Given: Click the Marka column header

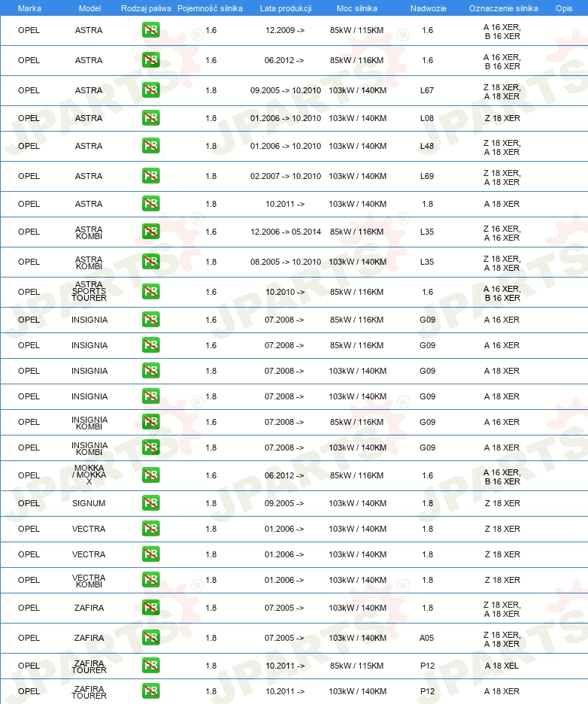Looking at the screenshot, I should (x=29, y=8).
